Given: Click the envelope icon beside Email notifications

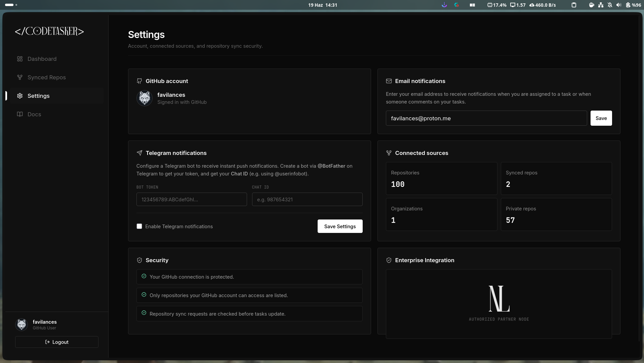Looking at the screenshot, I should [389, 81].
